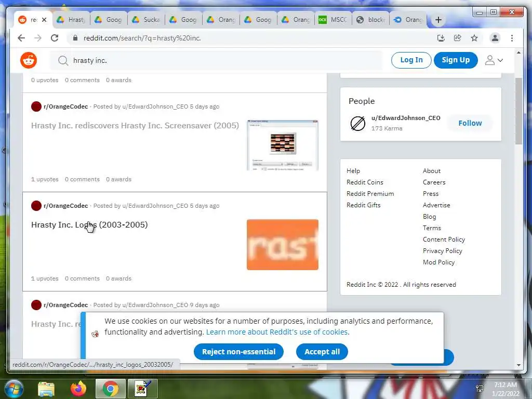Click r/OrangeCodec icon on Screensaver post
532x399 pixels.
36,107
